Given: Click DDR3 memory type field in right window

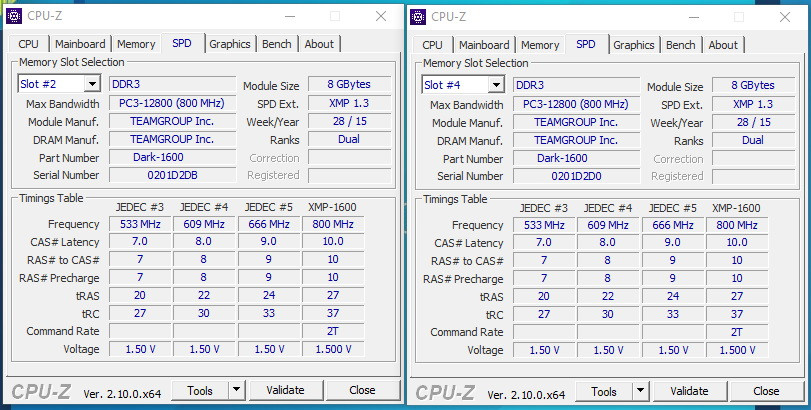Looking at the screenshot, I should pos(576,85).
